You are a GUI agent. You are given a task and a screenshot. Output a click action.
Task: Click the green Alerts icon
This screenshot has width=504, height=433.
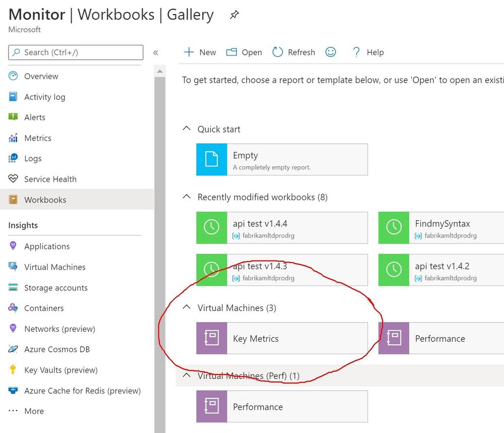pyautogui.click(x=13, y=117)
